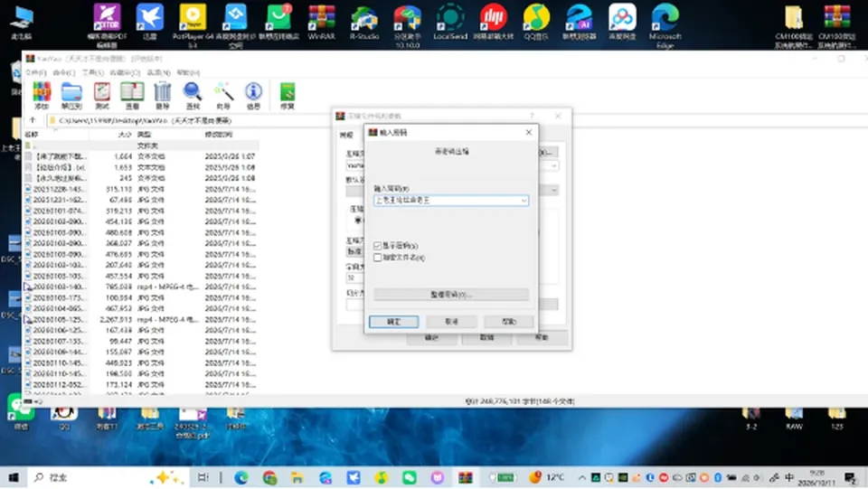Open the Tools (工具) menu
This screenshot has height=489, width=868.
click(x=92, y=72)
